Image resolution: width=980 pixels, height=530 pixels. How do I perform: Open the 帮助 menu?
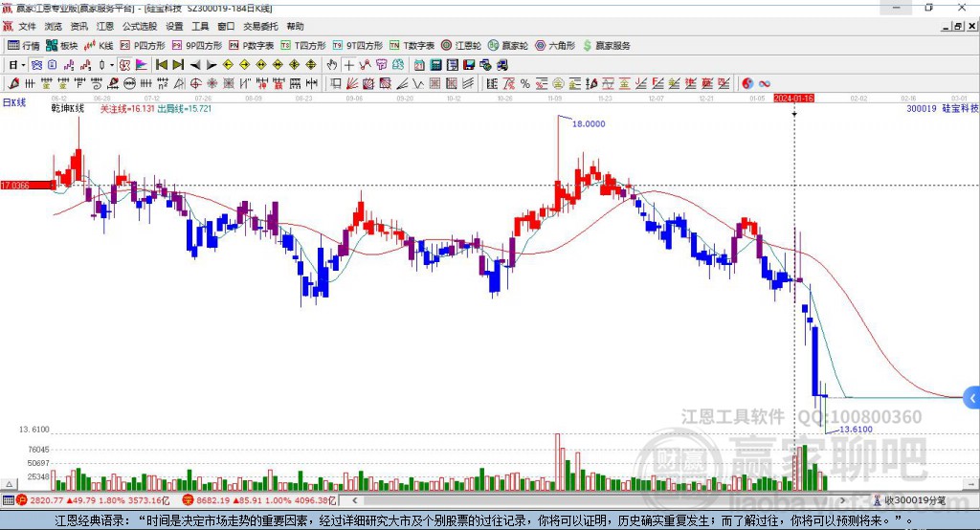tap(295, 26)
